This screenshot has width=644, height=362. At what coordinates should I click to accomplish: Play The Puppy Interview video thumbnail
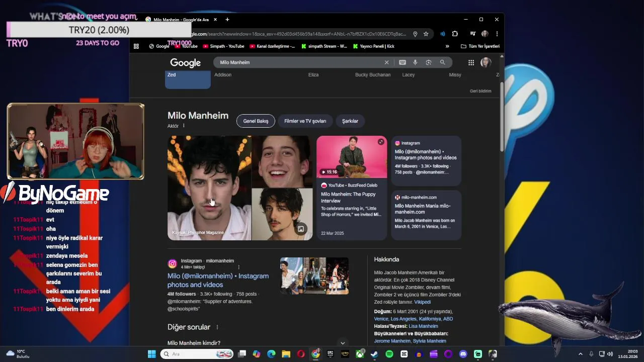coord(352,157)
